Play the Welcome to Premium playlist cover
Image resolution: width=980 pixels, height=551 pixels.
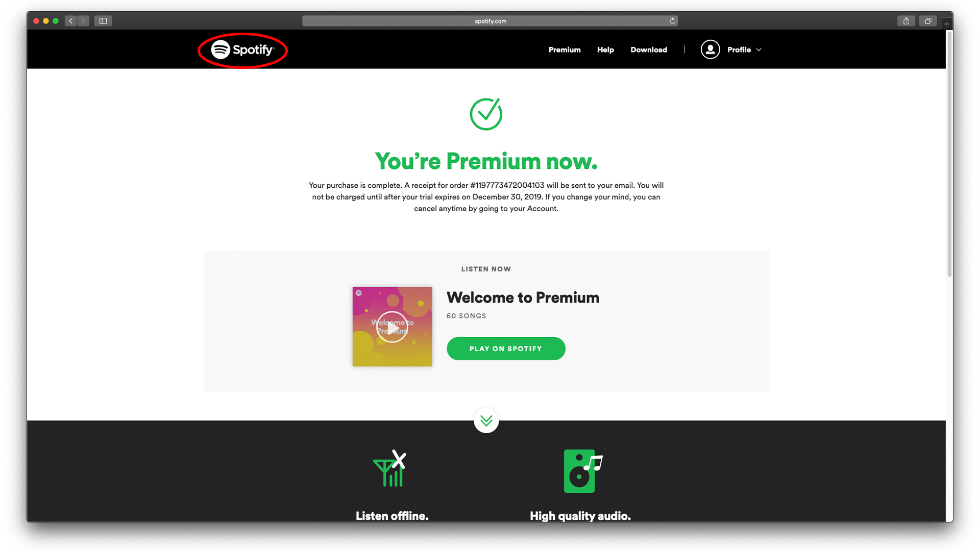392,327
